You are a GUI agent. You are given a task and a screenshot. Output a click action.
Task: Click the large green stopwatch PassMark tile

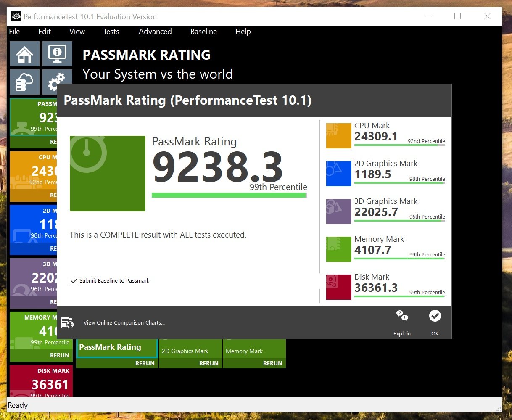107,173
